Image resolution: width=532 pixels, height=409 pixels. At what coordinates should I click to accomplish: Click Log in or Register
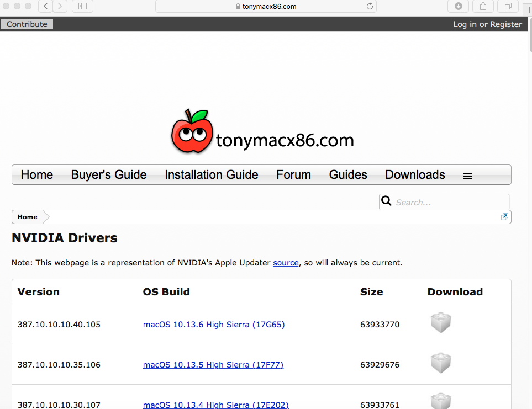488,24
